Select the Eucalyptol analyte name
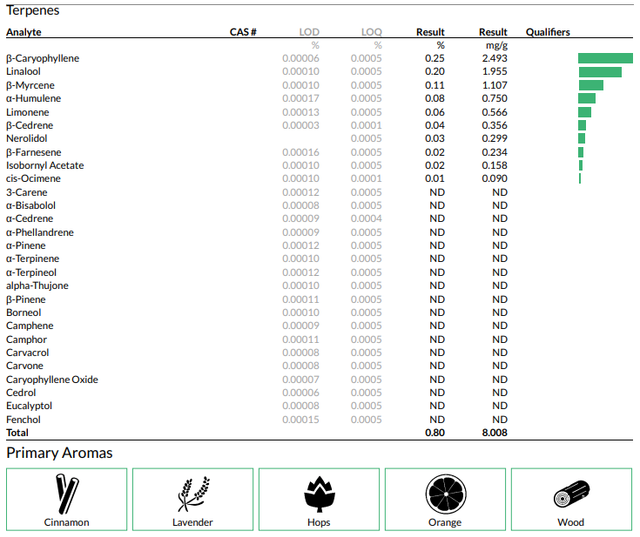 click(29, 405)
